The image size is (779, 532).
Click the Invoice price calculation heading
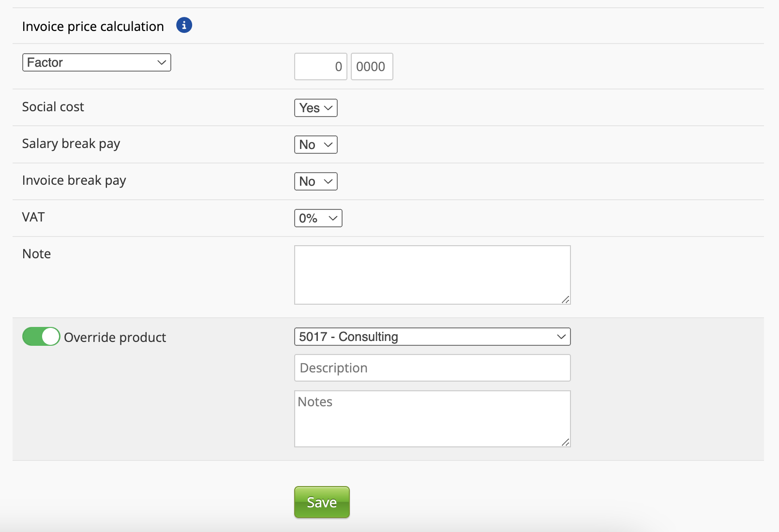pyautogui.click(x=93, y=27)
